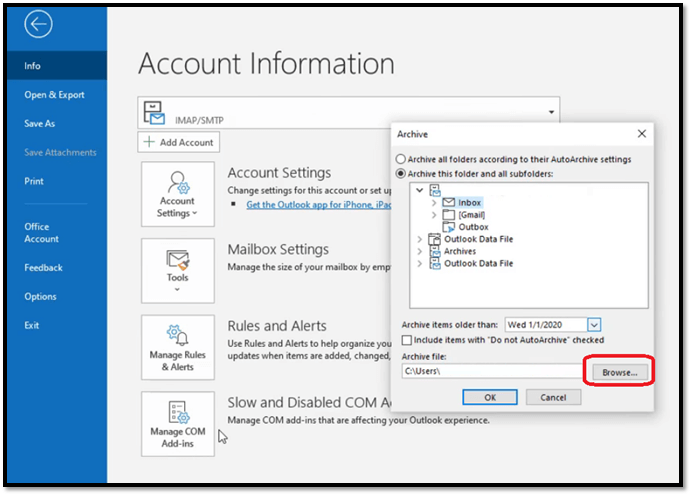Open Outlook Options
This screenshot has width=692, height=496.
point(40,297)
